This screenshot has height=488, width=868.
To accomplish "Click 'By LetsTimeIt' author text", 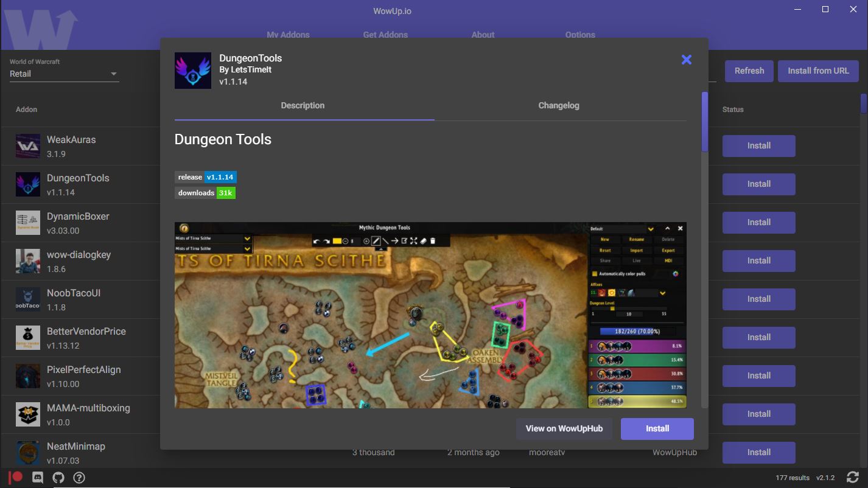I will [245, 69].
